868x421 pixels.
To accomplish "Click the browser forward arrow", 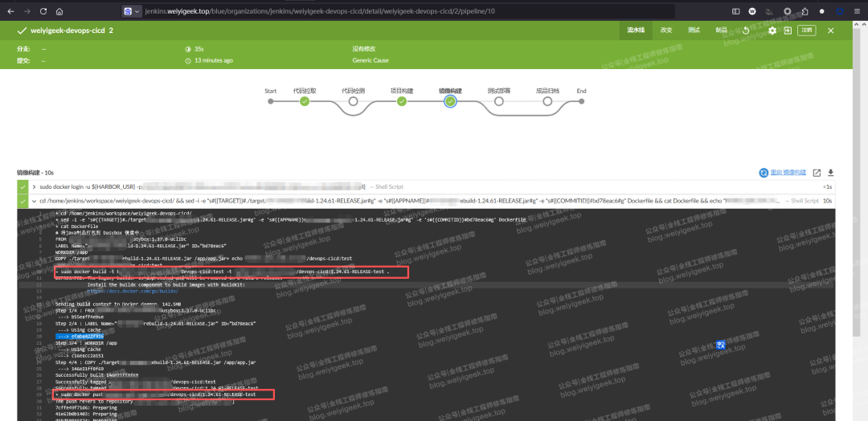I will point(27,11).
